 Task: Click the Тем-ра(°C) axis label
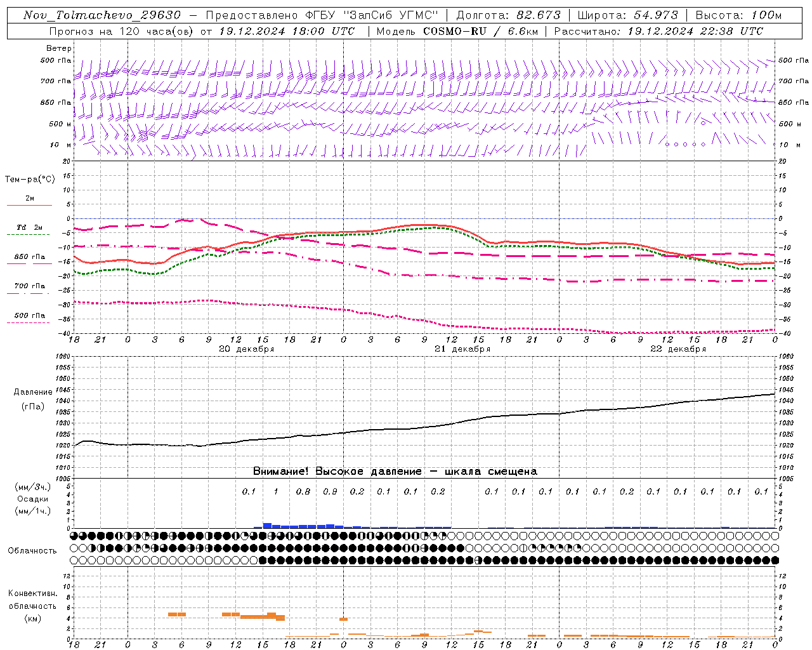30,180
